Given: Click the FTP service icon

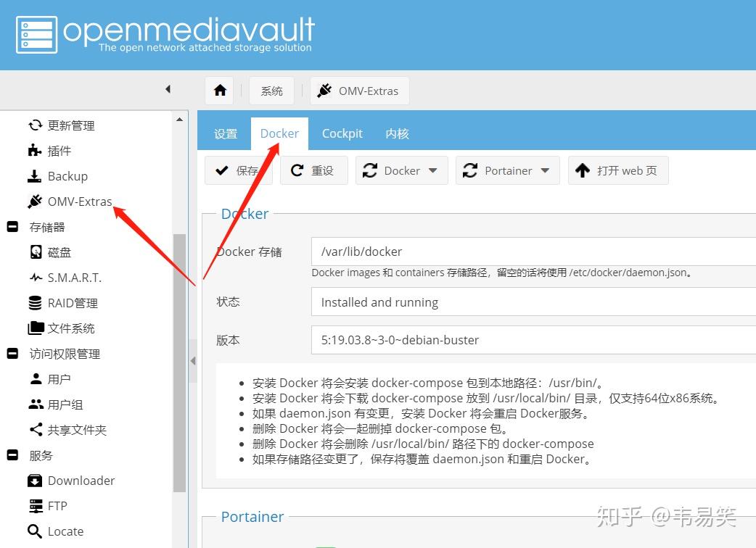Looking at the screenshot, I should tap(35, 505).
